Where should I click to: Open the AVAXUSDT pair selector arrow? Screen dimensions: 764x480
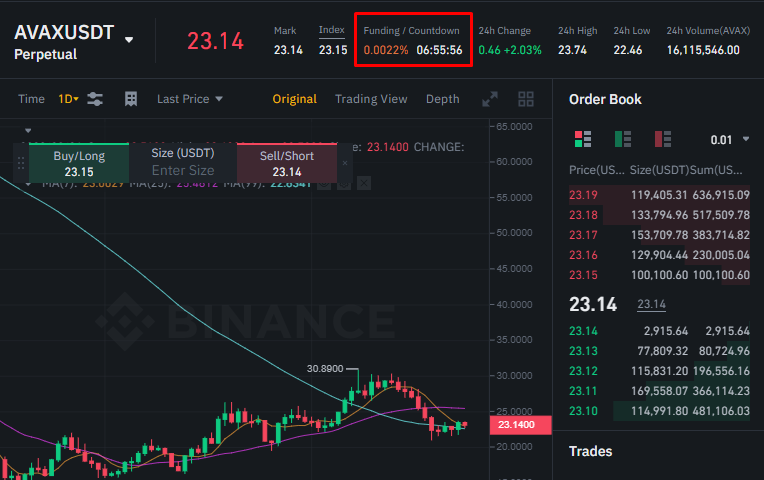(x=129, y=40)
